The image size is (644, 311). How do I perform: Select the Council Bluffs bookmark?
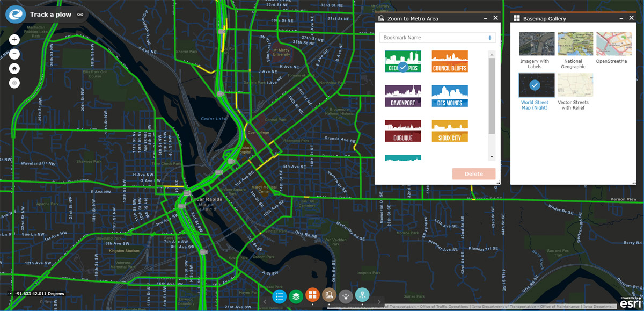(450, 61)
